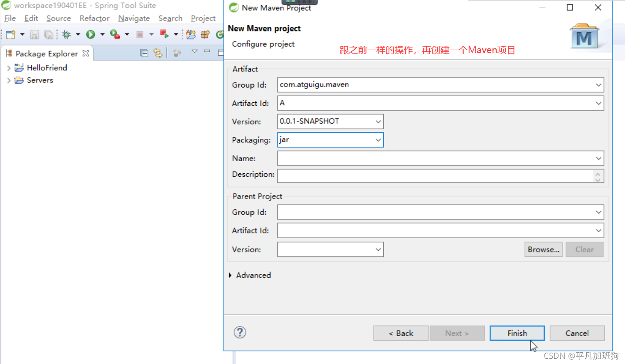Close the Package Explorer view tab
Screen dimensions: 625x364
(x=86, y=54)
